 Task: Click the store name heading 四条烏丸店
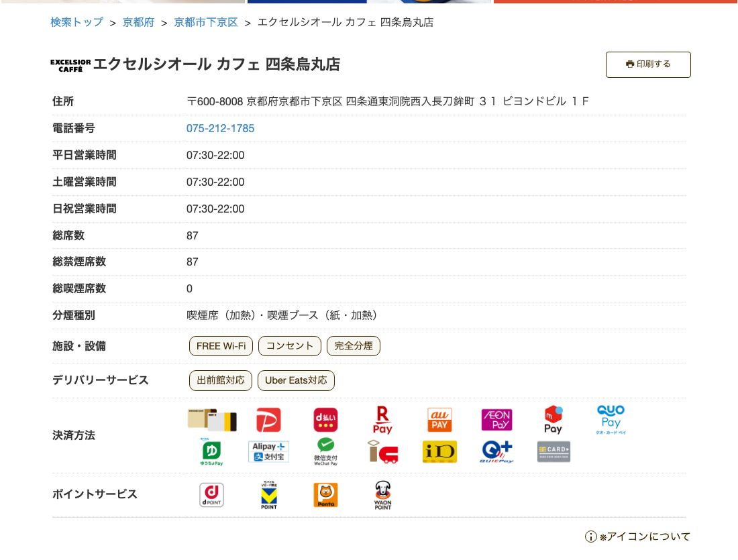point(303,64)
